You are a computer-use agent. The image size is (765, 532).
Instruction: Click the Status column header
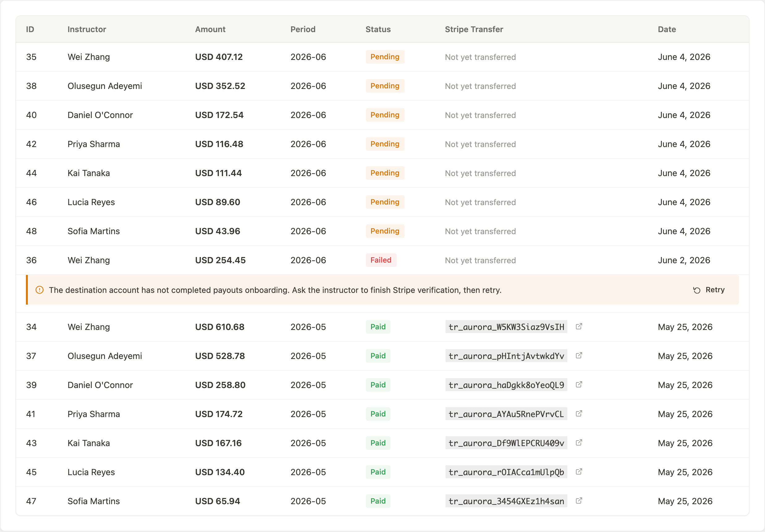(378, 29)
